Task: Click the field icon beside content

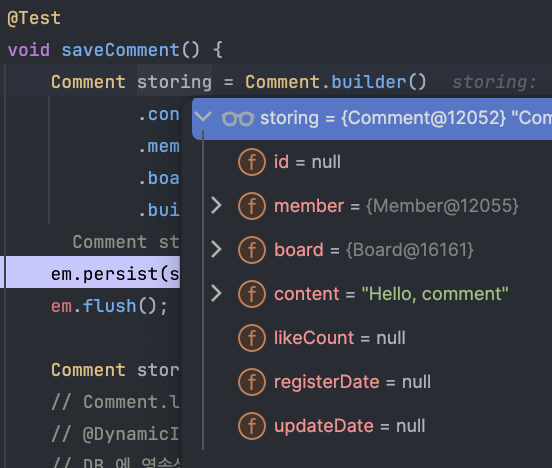Action: point(252,294)
